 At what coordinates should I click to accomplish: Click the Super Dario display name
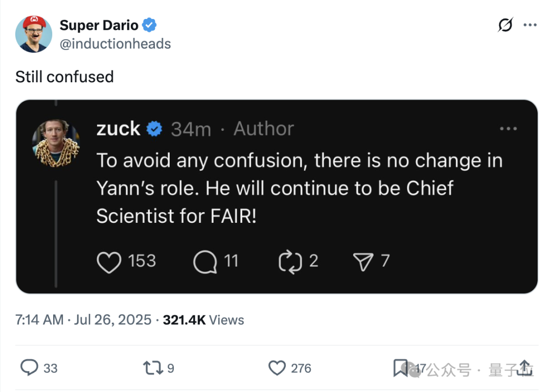[99, 25]
